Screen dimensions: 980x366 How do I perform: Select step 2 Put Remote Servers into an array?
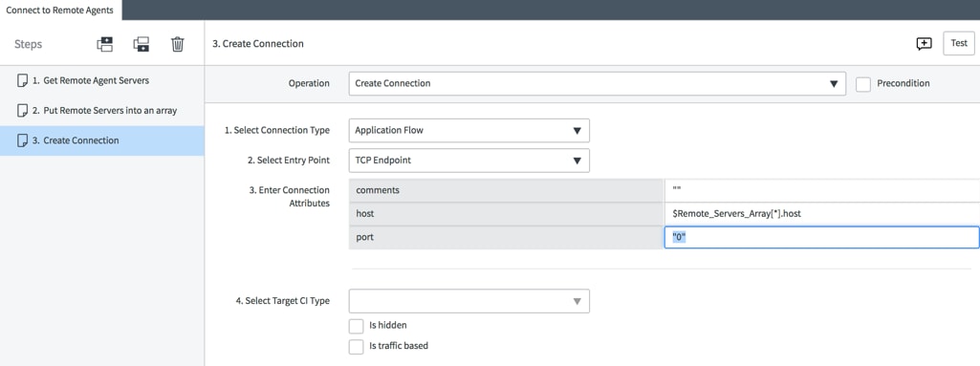click(x=102, y=111)
